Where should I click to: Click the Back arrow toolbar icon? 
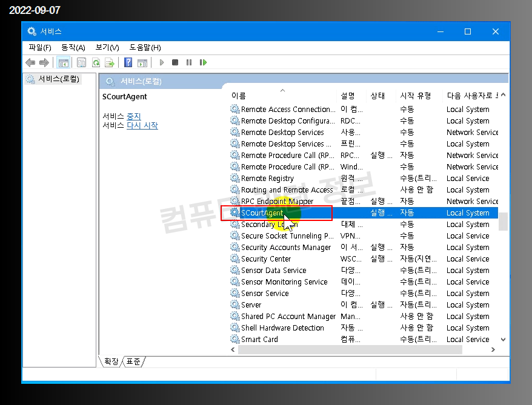pos(30,62)
